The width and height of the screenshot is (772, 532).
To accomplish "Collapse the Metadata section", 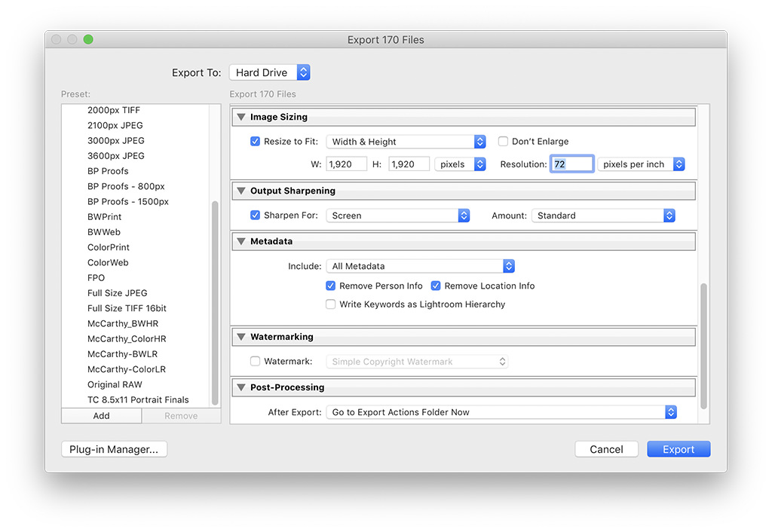I will pyautogui.click(x=241, y=242).
